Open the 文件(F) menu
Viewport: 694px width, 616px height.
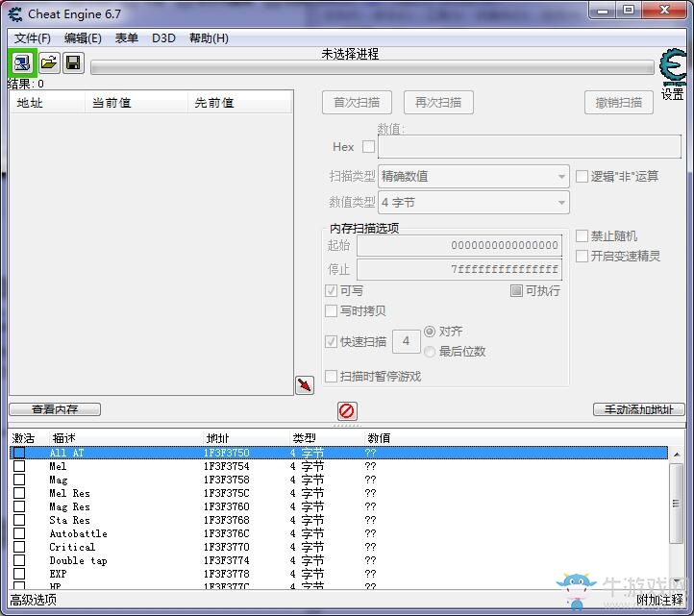pos(33,38)
